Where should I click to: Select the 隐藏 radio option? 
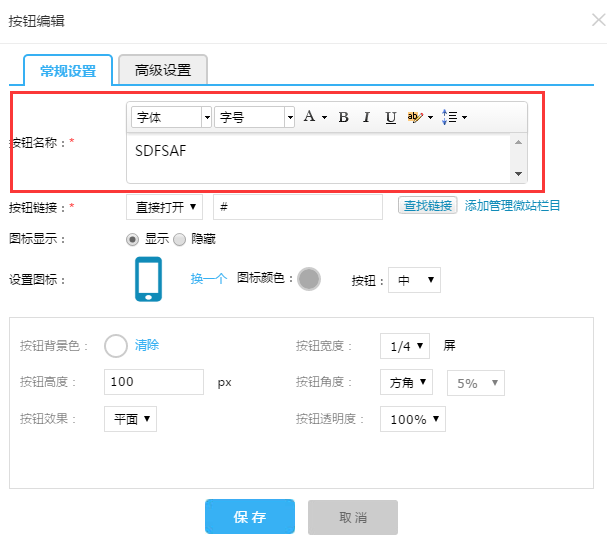coord(180,239)
